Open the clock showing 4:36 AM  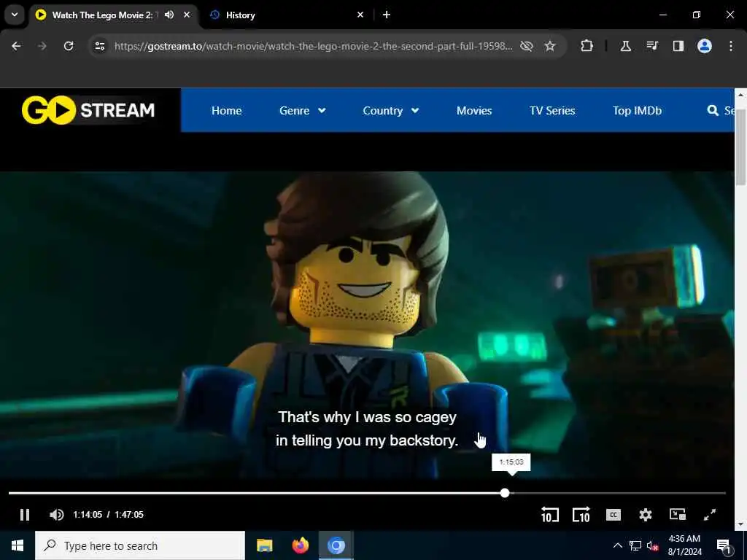pyautogui.click(x=684, y=545)
